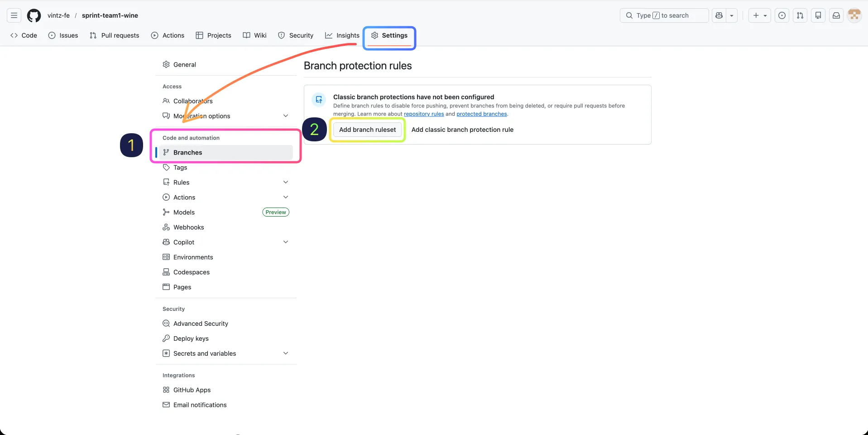Open the notifications inbox icon
868x435 pixels.
click(x=836, y=15)
